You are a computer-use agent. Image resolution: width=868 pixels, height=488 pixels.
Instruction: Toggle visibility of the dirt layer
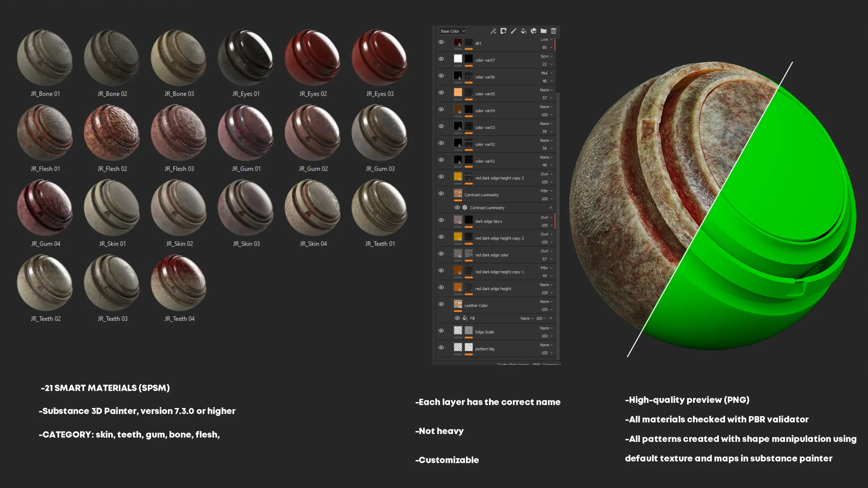pyautogui.click(x=441, y=42)
